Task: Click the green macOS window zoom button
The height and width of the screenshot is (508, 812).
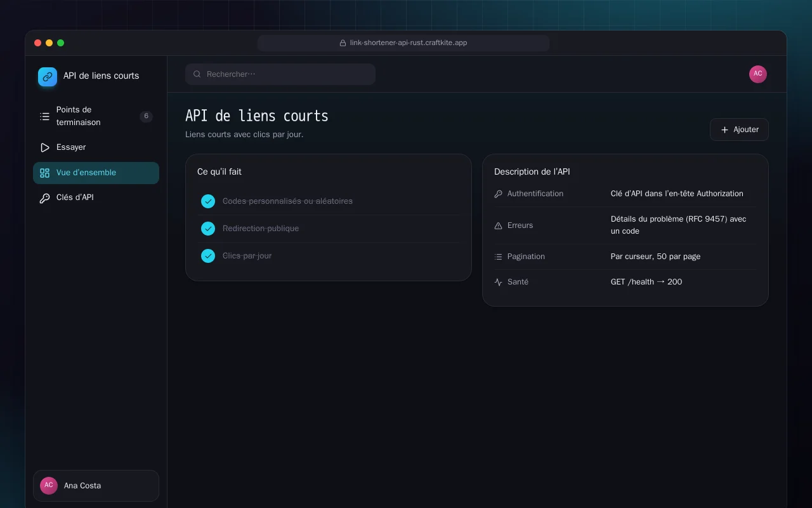Action: (x=61, y=43)
